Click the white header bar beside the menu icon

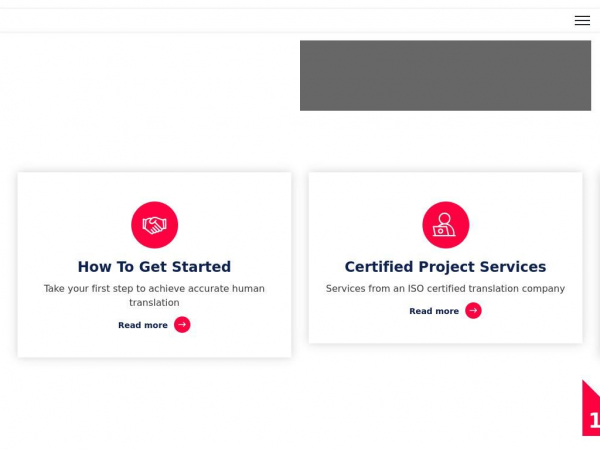click(283, 20)
